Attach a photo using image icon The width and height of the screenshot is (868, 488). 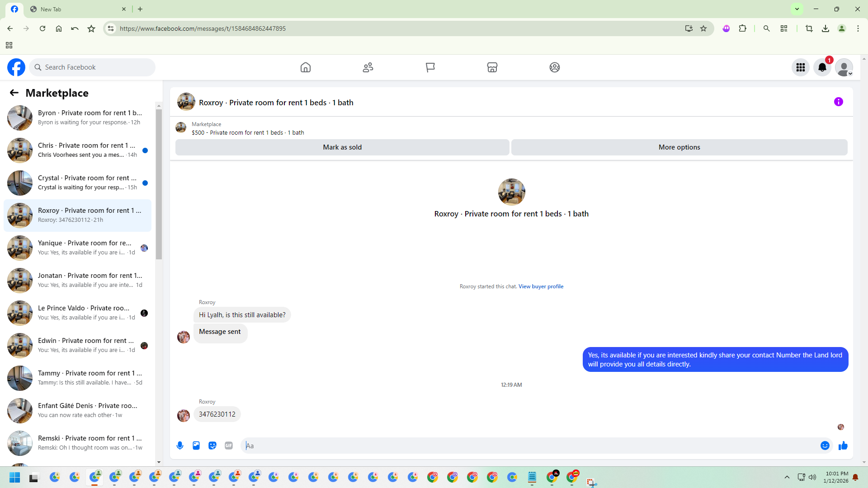196,446
